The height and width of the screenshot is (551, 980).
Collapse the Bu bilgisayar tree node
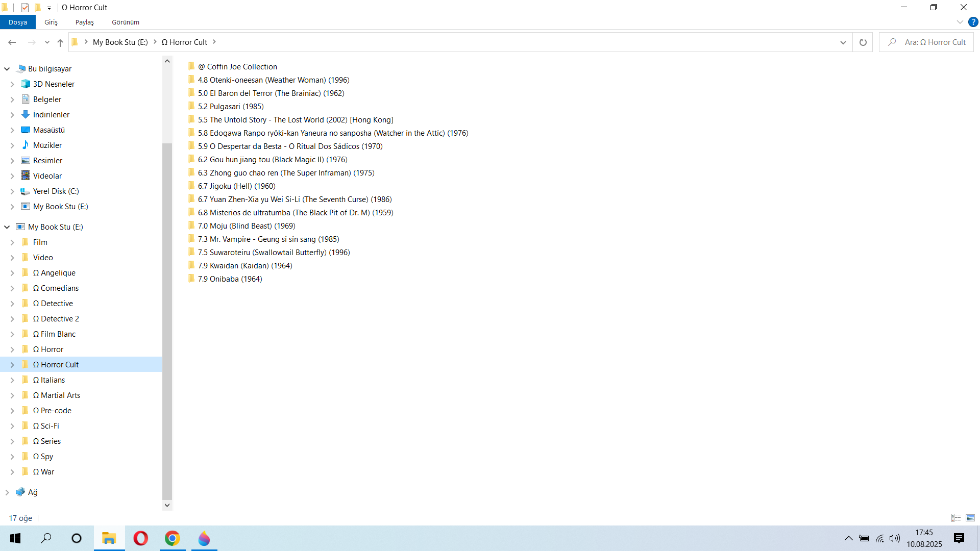tap(7, 69)
